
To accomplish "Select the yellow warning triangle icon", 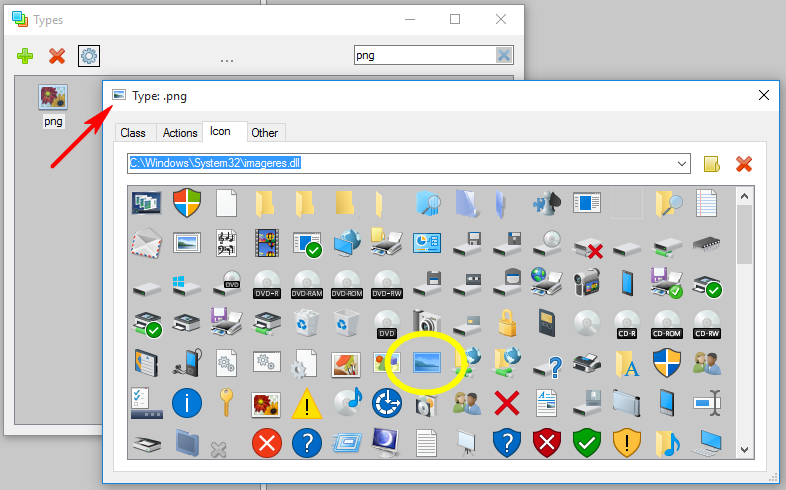I will click(307, 403).
